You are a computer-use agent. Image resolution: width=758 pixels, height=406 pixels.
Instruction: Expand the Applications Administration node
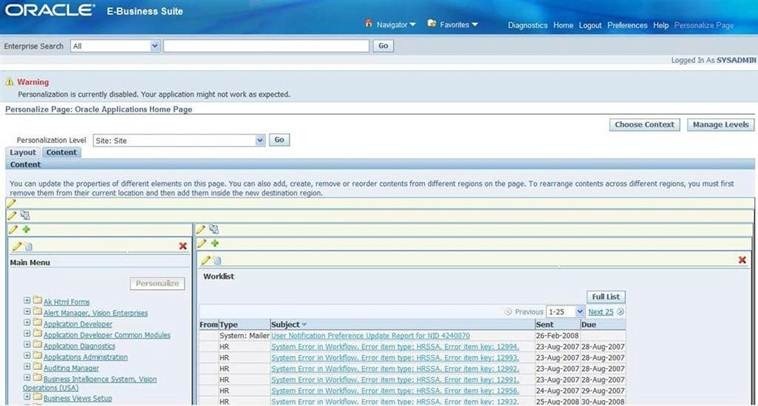[x=27, y=356]
